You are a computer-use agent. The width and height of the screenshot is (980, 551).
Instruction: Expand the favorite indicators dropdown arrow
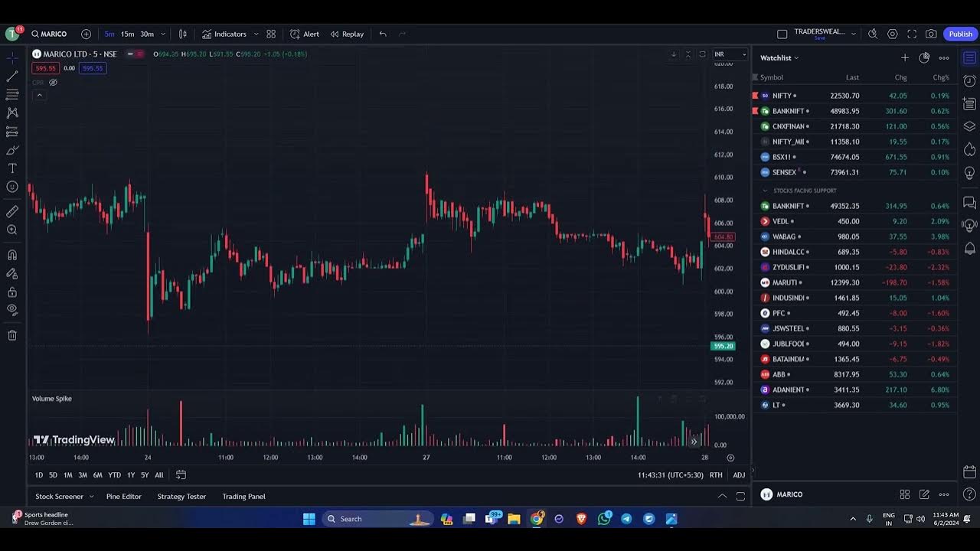256,34
